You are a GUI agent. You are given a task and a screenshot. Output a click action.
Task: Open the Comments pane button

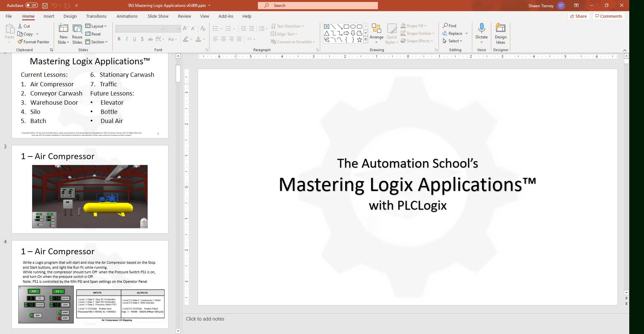pos(609,16)
